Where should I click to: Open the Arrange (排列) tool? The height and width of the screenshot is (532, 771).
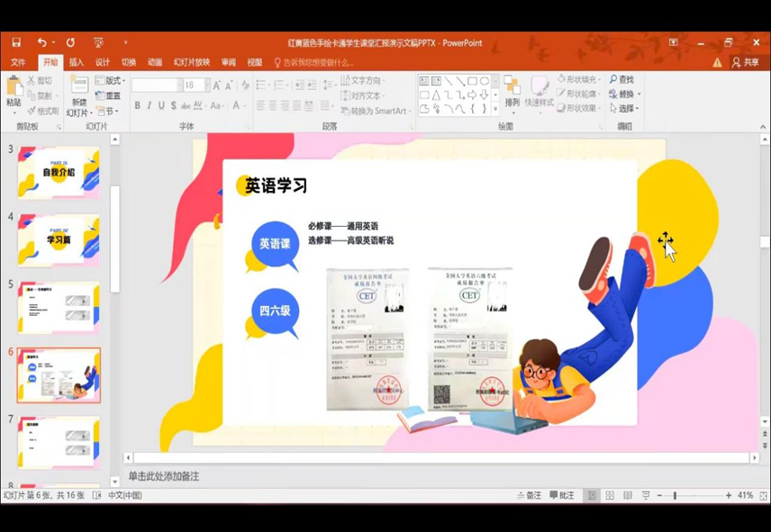[x=512, y=92]
